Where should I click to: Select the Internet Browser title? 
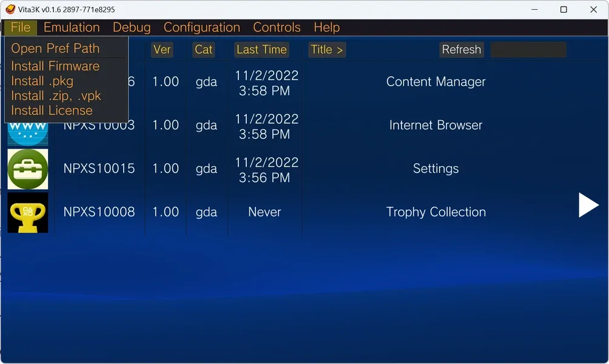436,126
